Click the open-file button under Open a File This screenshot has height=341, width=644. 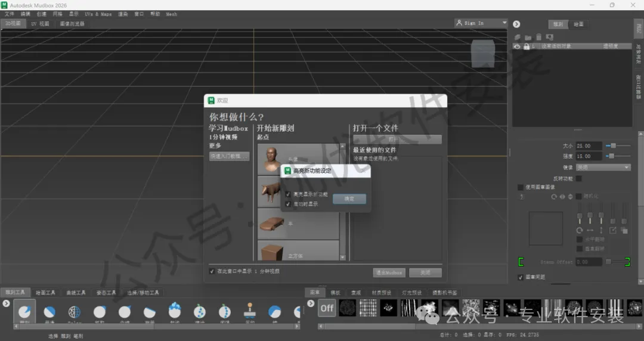tap(397, 139)
